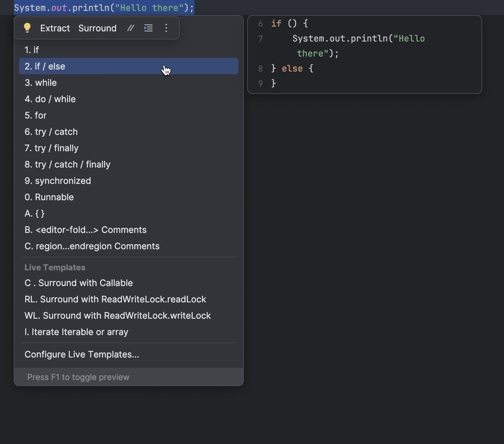Click Surround in the floating toolbar
Viewport: 504px width, 444px height.
click(97, 28)
